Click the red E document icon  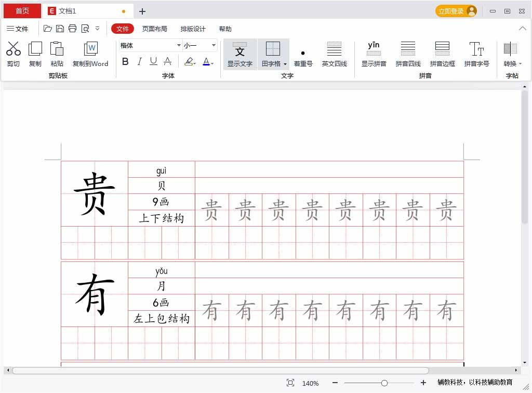[52, 11]
